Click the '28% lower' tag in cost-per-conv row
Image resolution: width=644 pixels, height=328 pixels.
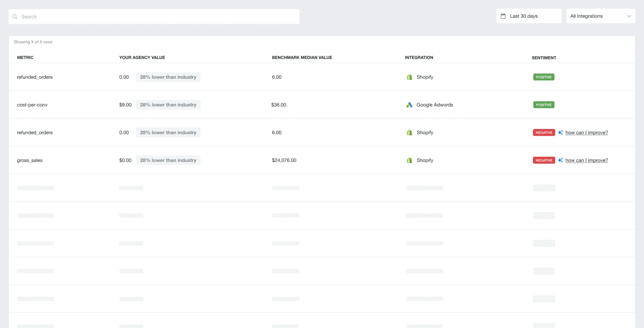pyautogui.click(x=168, y=105)
